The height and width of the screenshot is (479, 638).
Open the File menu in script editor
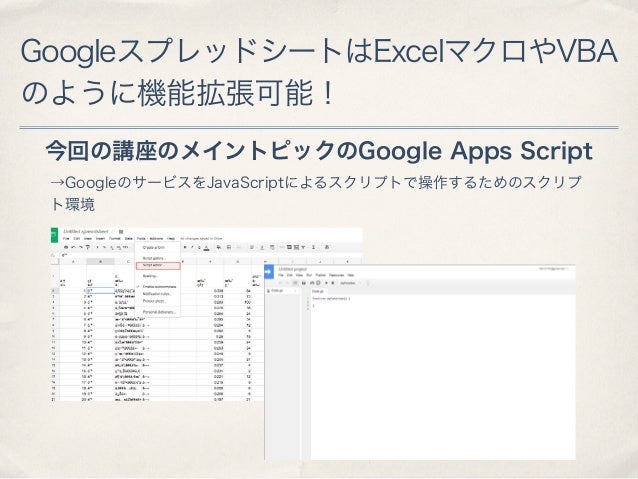pos(281,275)
